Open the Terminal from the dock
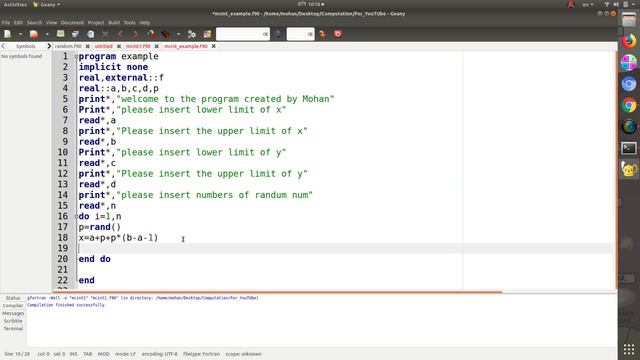Screen dimensions: 640x360 [629, 148]
